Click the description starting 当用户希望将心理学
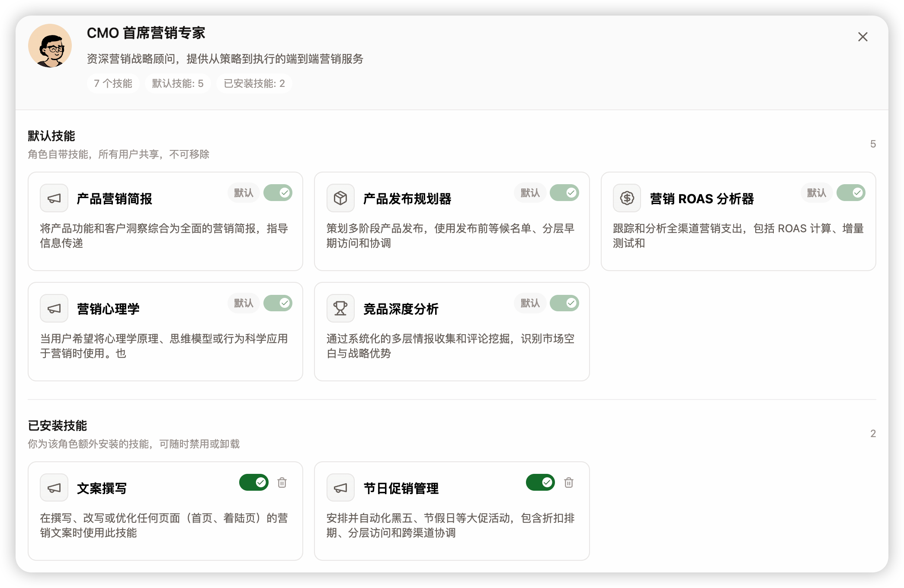 click(164, 346)
